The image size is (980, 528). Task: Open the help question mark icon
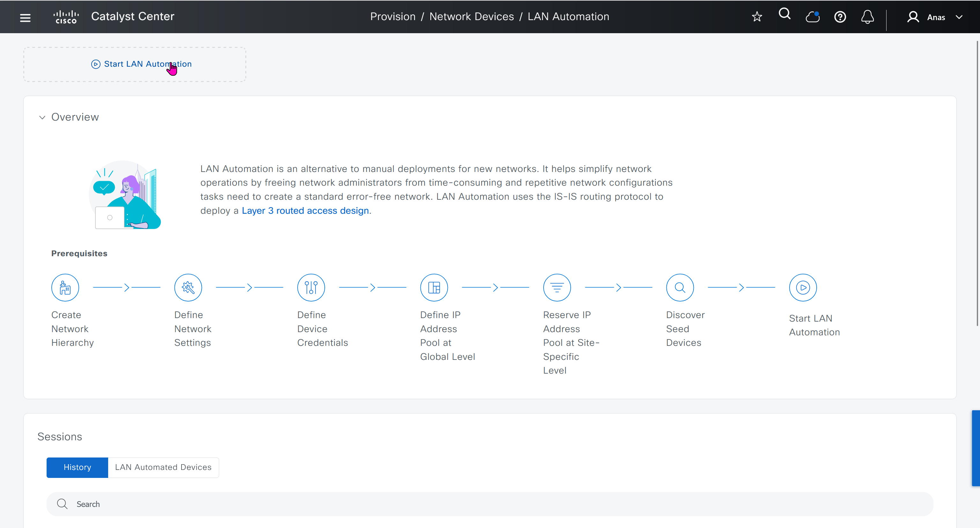840,17
